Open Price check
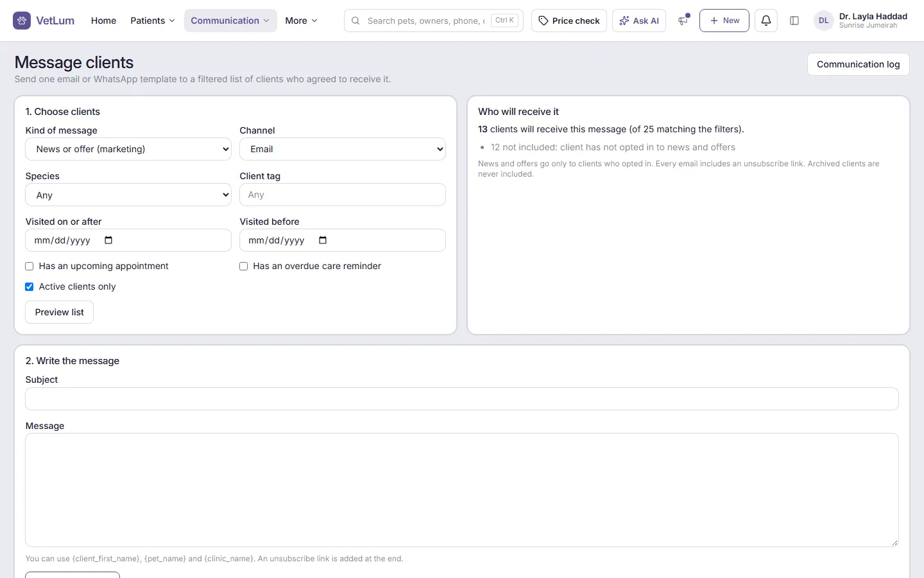The image size is (924, 578). (569, 21)
